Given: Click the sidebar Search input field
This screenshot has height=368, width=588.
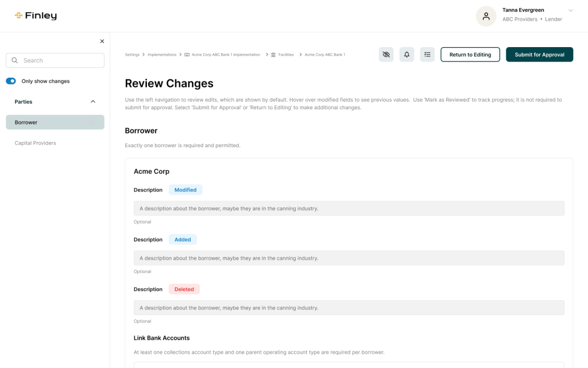Looking at the screenshot, I should [60, 60].
